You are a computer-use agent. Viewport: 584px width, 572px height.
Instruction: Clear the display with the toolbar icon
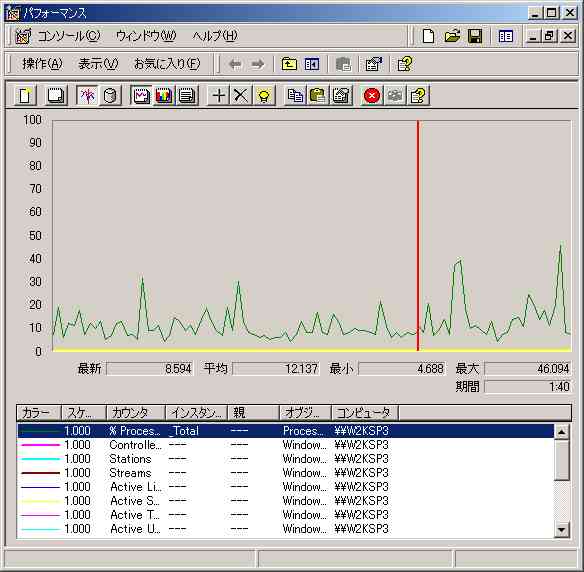[x=56, y=95]
